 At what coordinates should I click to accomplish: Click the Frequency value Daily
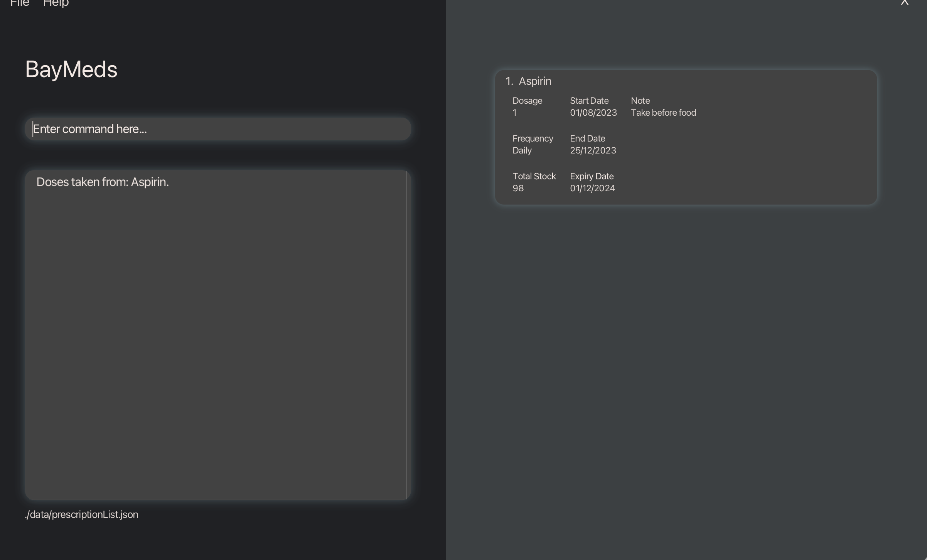522,150
